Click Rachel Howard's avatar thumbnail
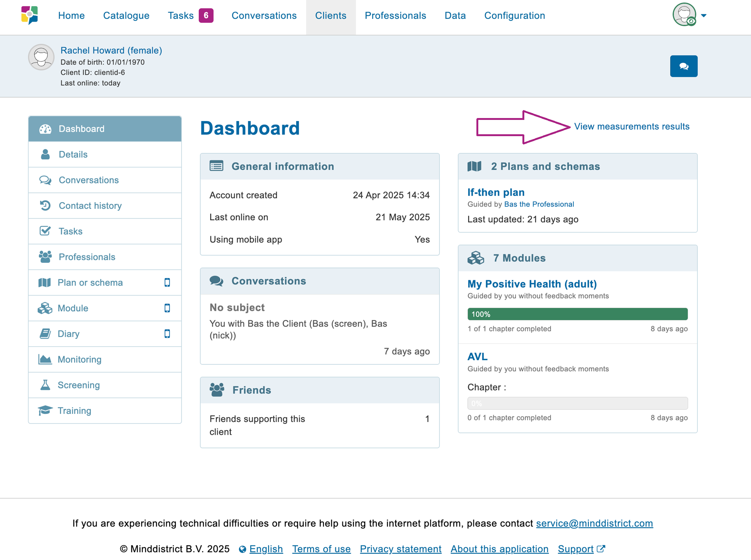751x560 pixels. click(x=41, y=57)
